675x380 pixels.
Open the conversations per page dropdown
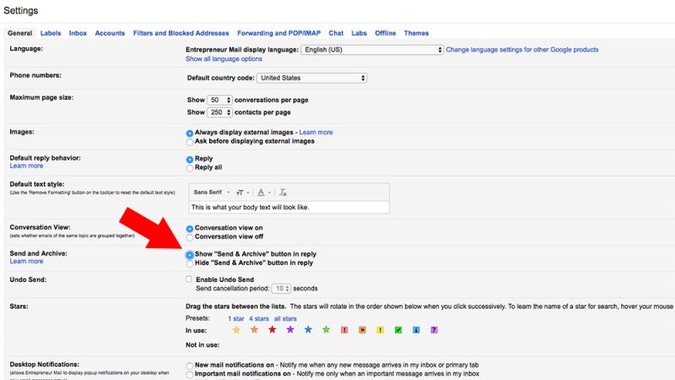tap(220, 100)
